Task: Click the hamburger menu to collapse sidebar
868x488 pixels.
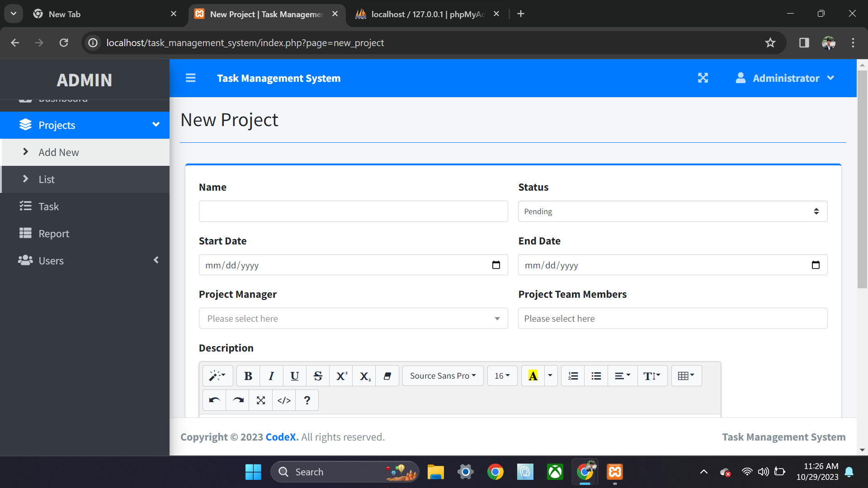Action: click(x=190, y=78)
